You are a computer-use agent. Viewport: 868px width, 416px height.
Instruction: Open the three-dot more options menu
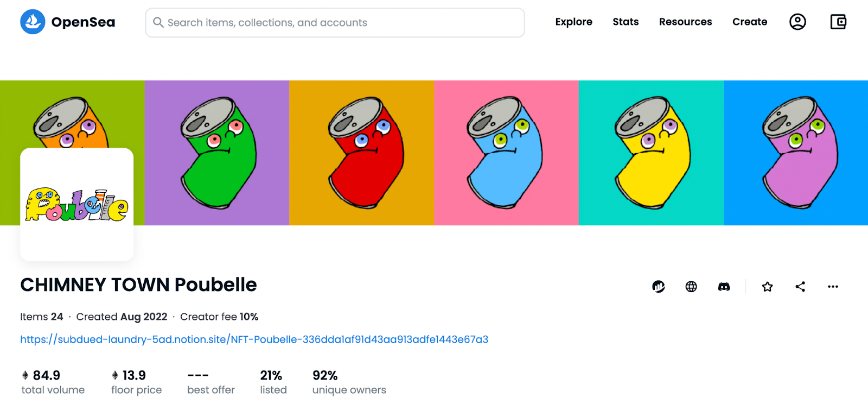pyautogui.click(x=833, y=286)
